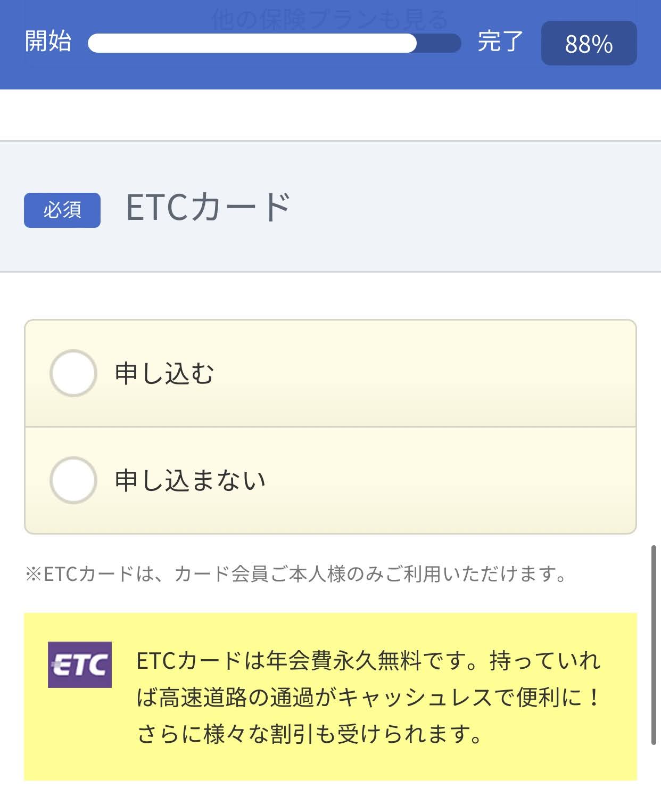This screenshot has height=812, width=661.
Task: Click the 完了 label in header
Action: 500,42
